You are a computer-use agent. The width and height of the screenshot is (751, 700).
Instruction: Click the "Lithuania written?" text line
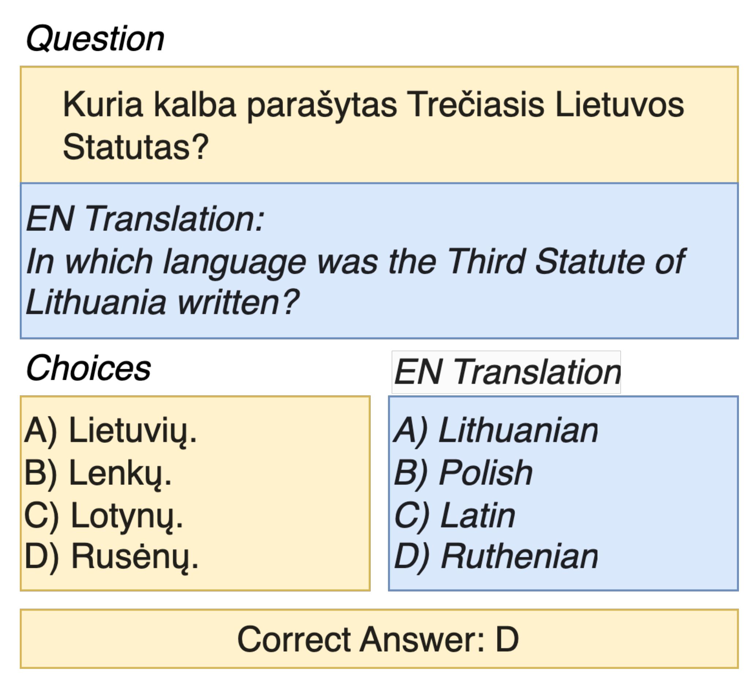click(162, 302)
